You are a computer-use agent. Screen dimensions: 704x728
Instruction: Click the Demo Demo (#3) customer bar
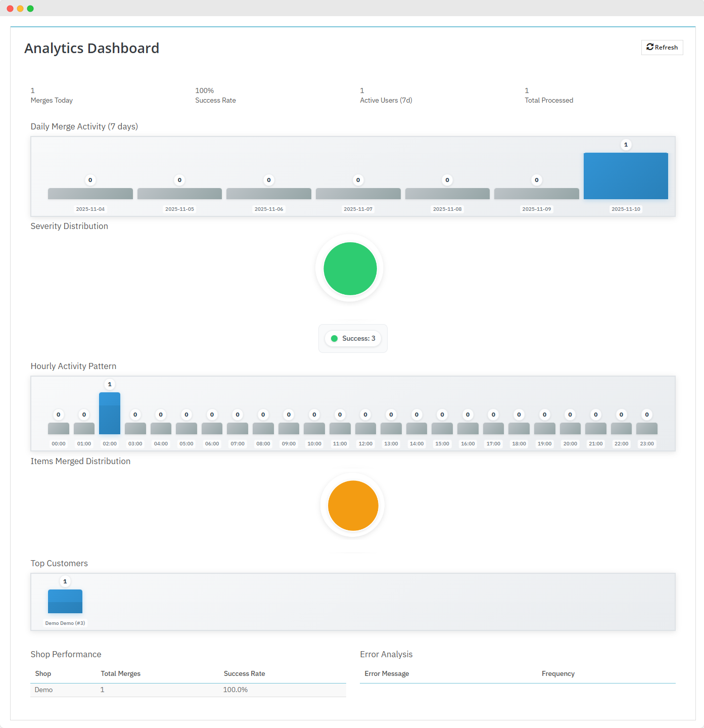65,602
